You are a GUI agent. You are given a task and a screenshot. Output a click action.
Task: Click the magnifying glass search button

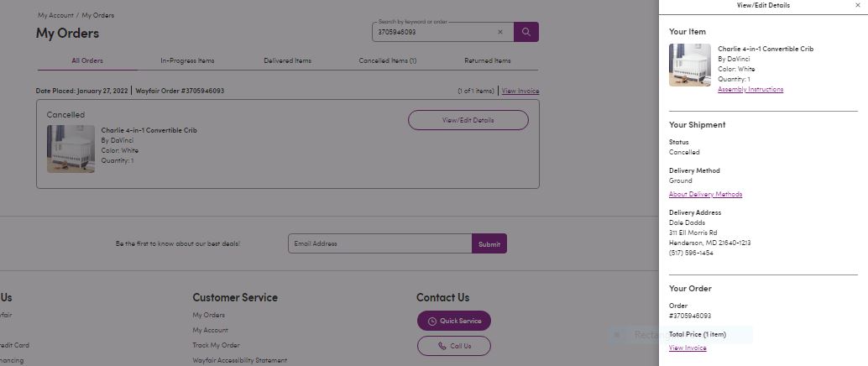526,32
